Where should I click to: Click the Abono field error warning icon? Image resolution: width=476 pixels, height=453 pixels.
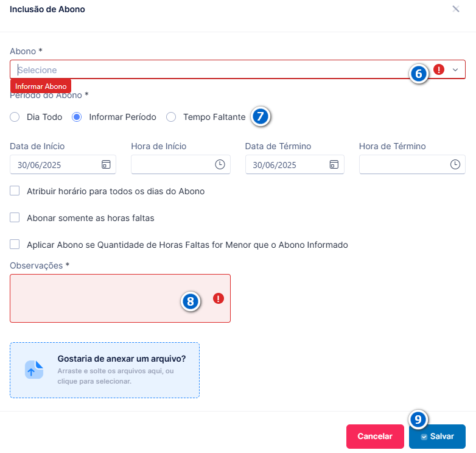click(x=439, y=69)
